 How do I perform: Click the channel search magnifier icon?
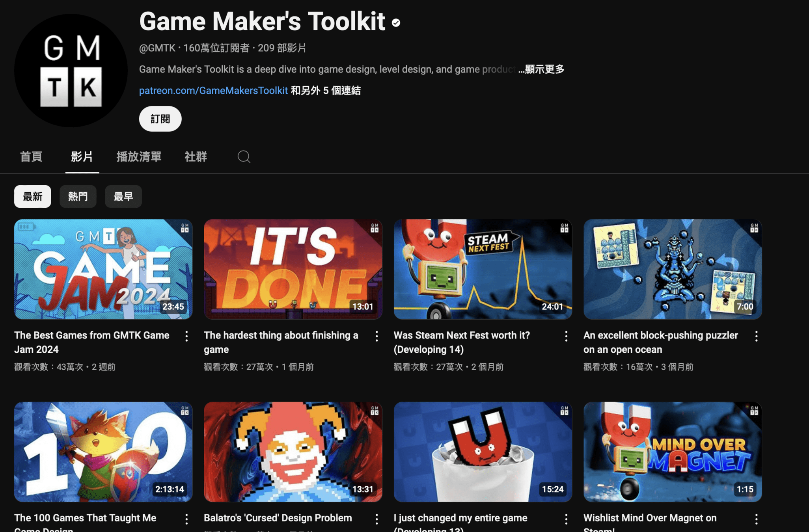click(244, 157)
